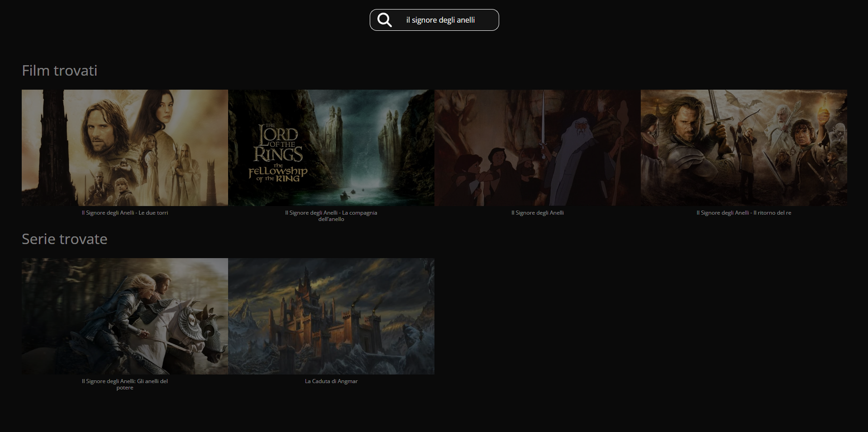Viewport: 868px width, 432px height.
Task: Open the 'Il ritorno del re' poster
Action: (744, 148)
